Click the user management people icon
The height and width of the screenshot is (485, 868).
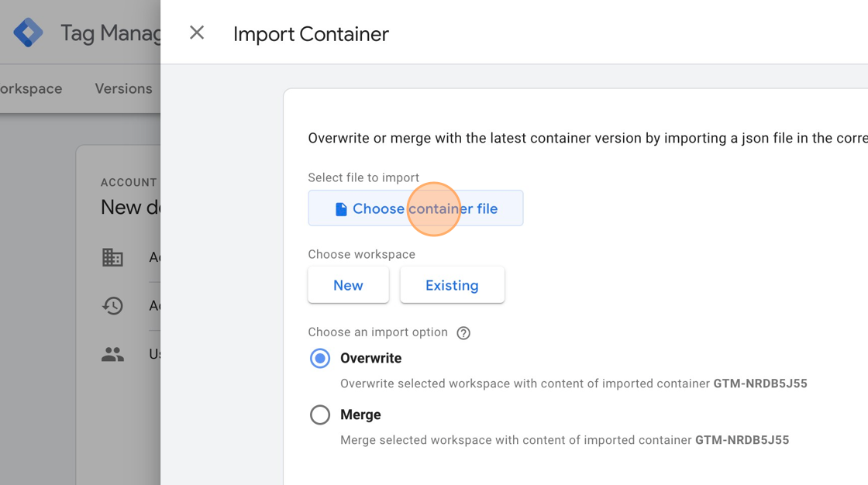pyautogui.click(x=112, y=354)
